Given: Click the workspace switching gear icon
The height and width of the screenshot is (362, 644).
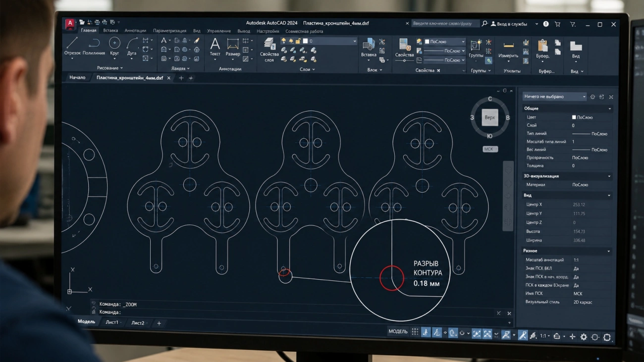Looking at the screenshot, I should click(584, 337).
